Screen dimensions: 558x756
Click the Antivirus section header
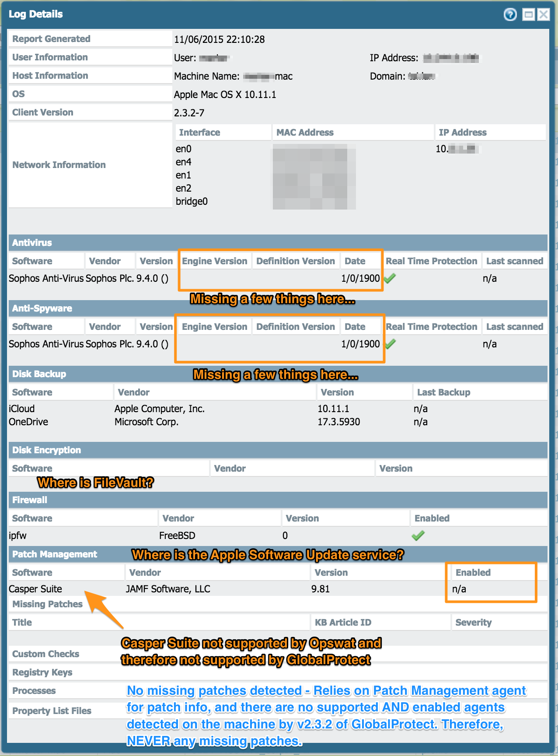[278, 242]
